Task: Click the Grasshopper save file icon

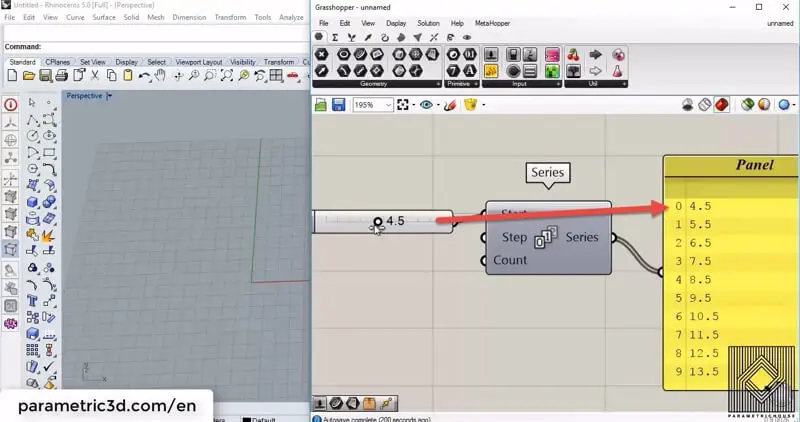Action: [338, 104]
